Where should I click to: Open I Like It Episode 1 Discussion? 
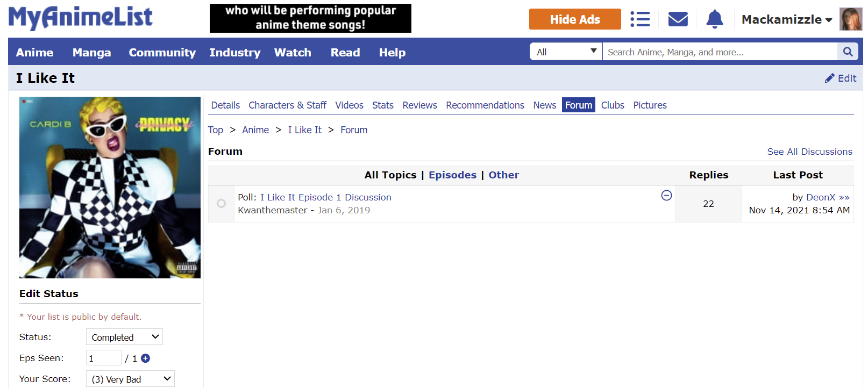point(326,197)
